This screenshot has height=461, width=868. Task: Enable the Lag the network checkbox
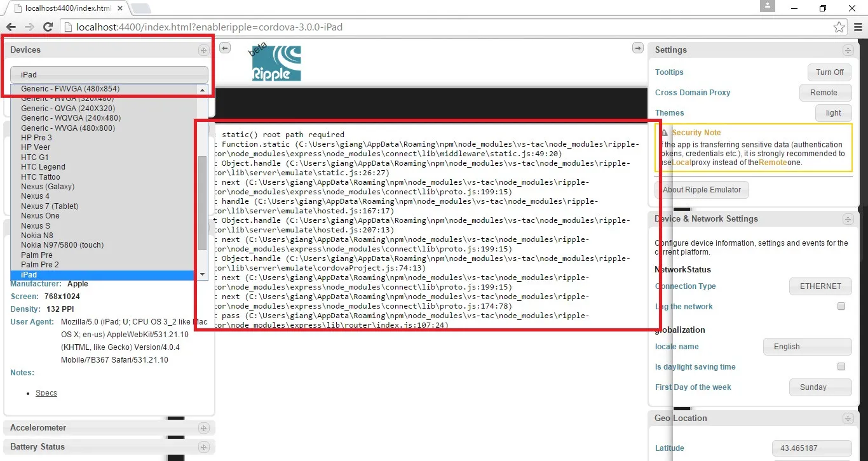click(841, 306)
